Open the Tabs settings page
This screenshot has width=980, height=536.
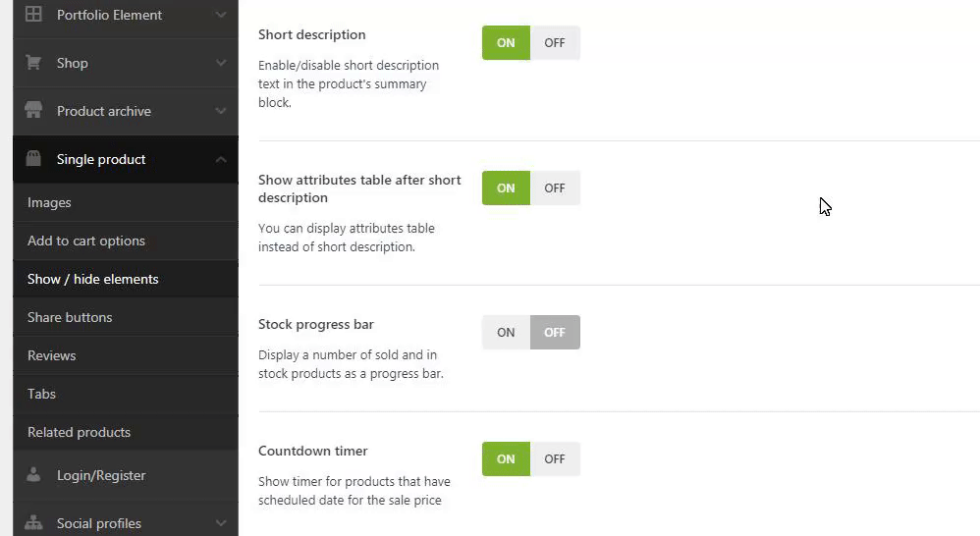41,394
